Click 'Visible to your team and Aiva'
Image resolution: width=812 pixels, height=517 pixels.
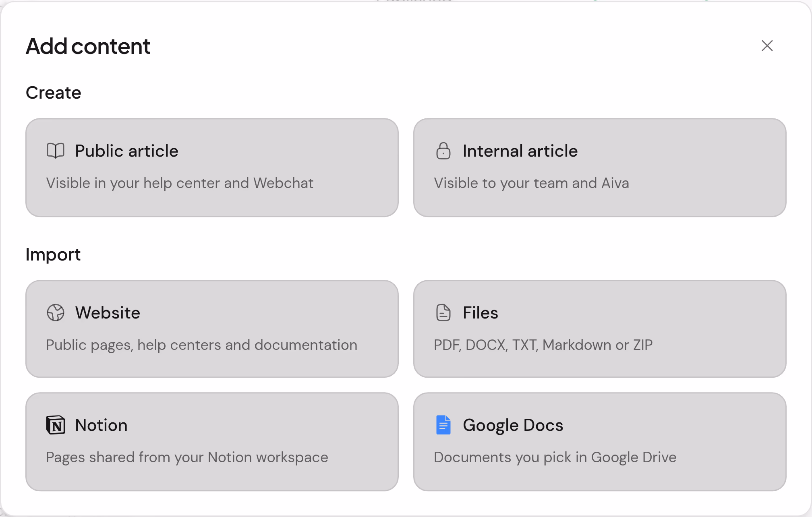click(531, 183)
